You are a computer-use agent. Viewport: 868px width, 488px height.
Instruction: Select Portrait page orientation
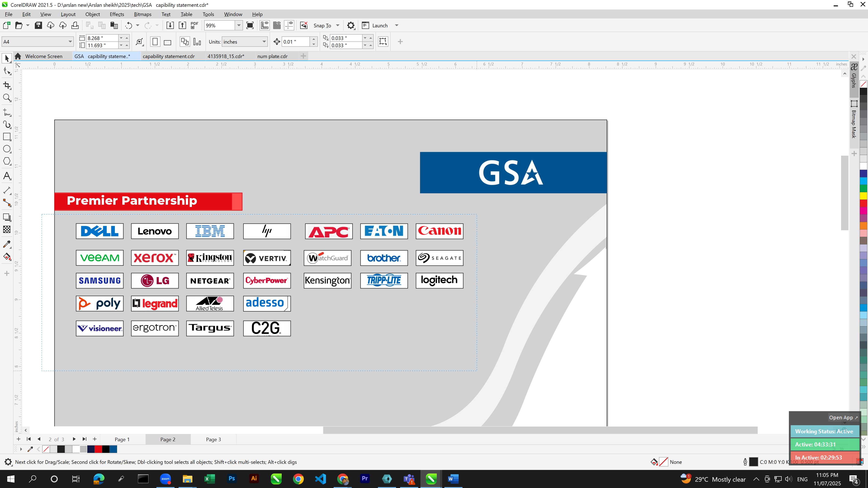(155, 42)
